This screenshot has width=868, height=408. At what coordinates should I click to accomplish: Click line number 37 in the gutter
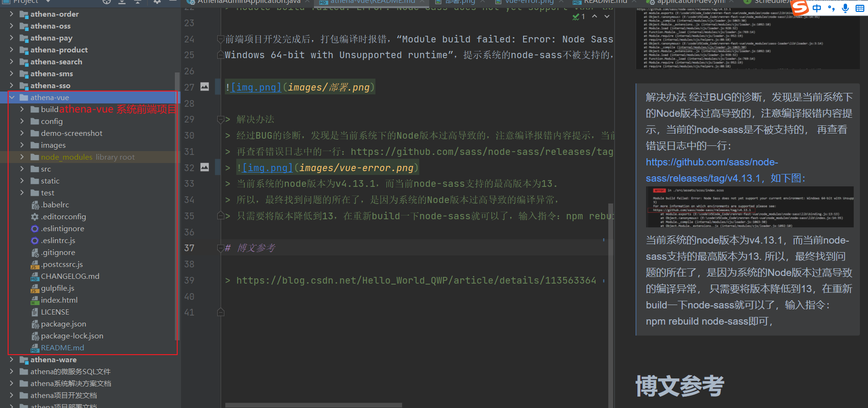tap(189, 248)
